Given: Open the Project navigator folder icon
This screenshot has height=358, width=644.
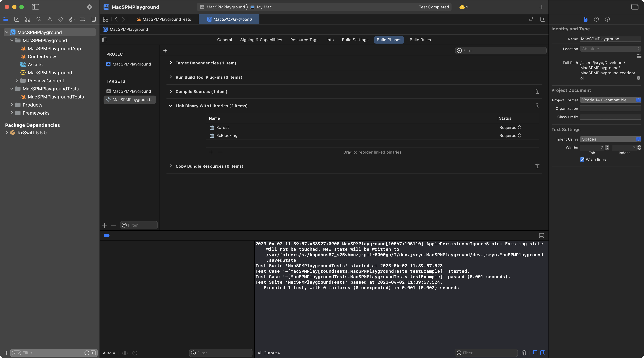Looking at the screenshot, I should (x=6, y=19).
